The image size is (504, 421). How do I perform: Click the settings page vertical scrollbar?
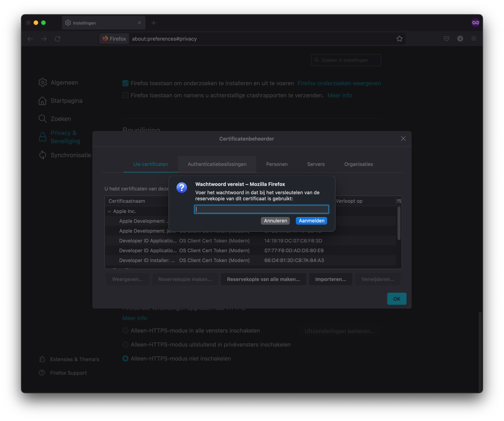[x=480, y=352]
